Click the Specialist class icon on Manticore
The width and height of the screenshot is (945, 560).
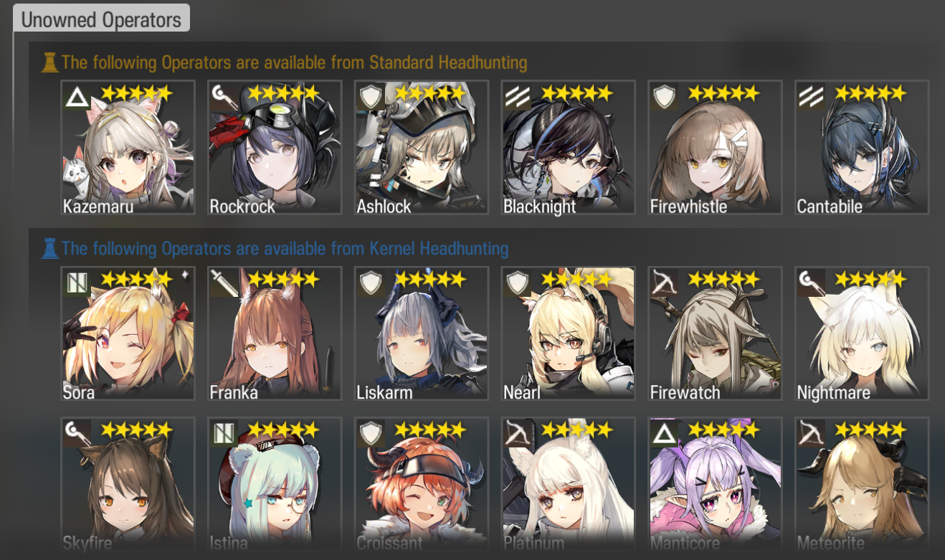coord(663,433)
